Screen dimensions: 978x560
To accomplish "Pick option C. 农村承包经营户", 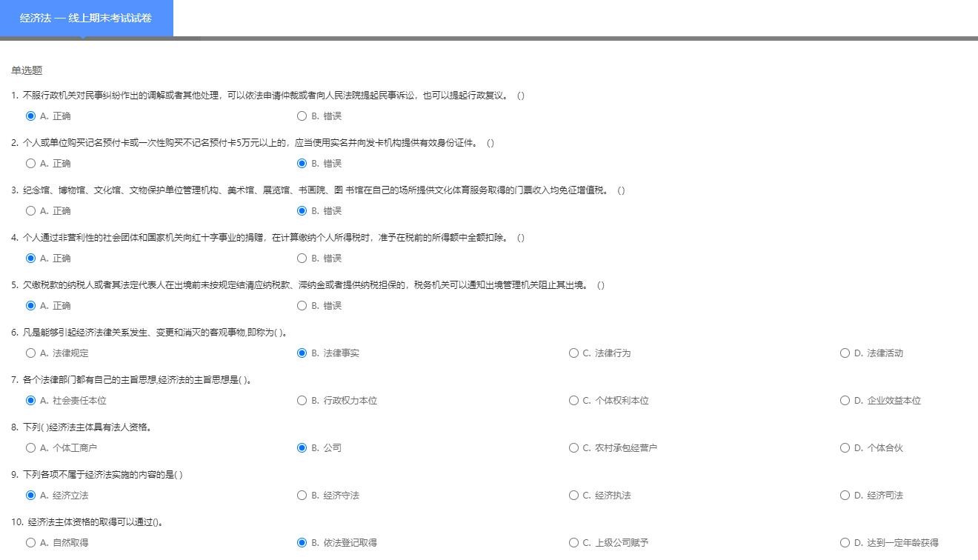I will click(x=573, y=448).
